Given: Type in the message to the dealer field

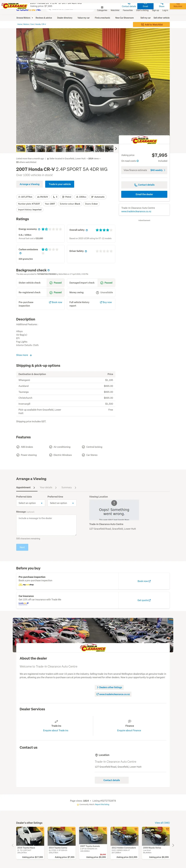Looking at the screenshot, I should 46,525.
